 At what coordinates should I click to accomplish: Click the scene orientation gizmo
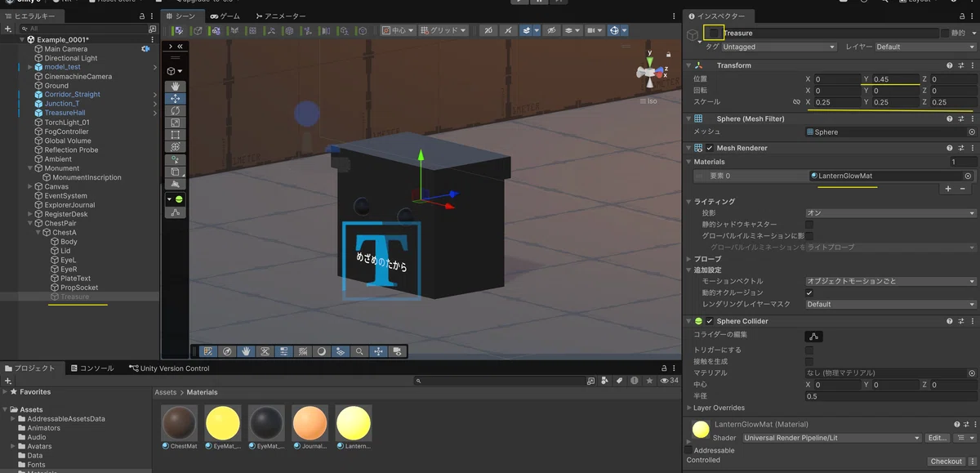[x=649, y=74]
